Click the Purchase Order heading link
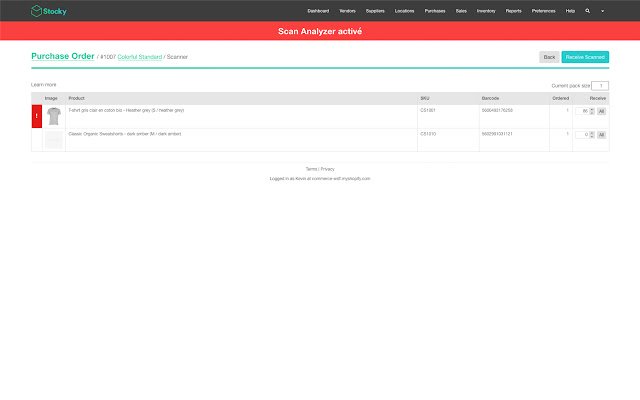The height and width of the screenshot is (400, 640). point(63,56)
